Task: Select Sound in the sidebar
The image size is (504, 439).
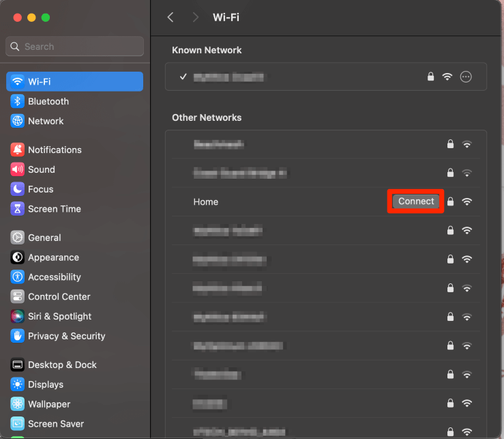Action: tap(74, 169)
